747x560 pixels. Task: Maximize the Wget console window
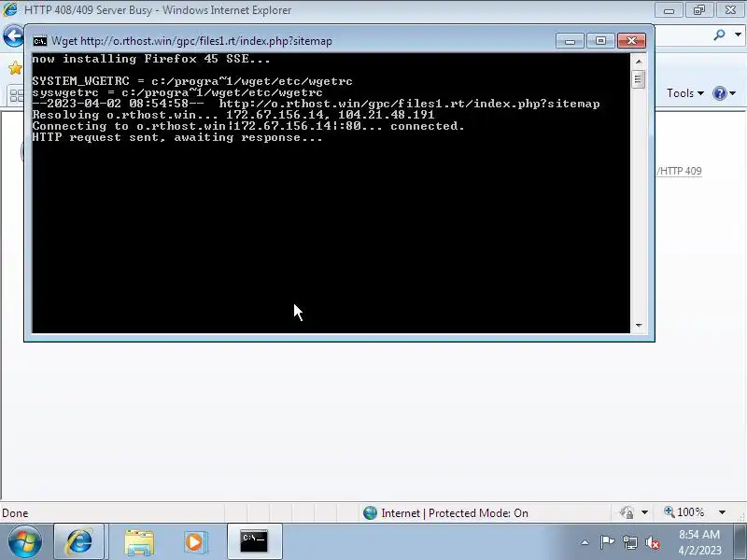[x=600, y=41]
